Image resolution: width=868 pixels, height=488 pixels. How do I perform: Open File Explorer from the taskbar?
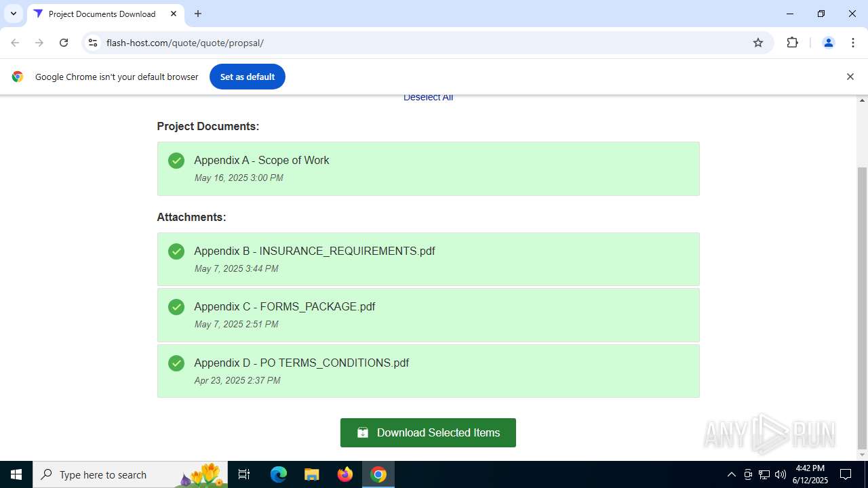[312, 474]
